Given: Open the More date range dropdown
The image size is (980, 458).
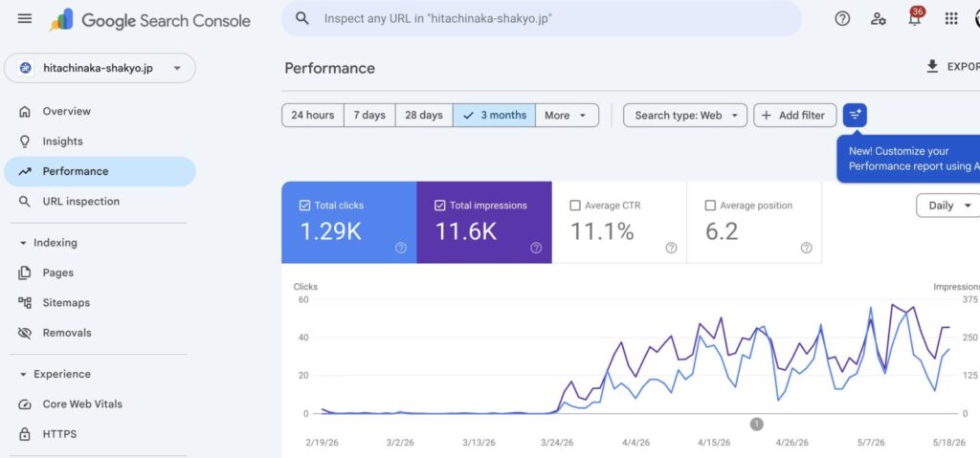Looking at the screenshot, I should point(567,115).
